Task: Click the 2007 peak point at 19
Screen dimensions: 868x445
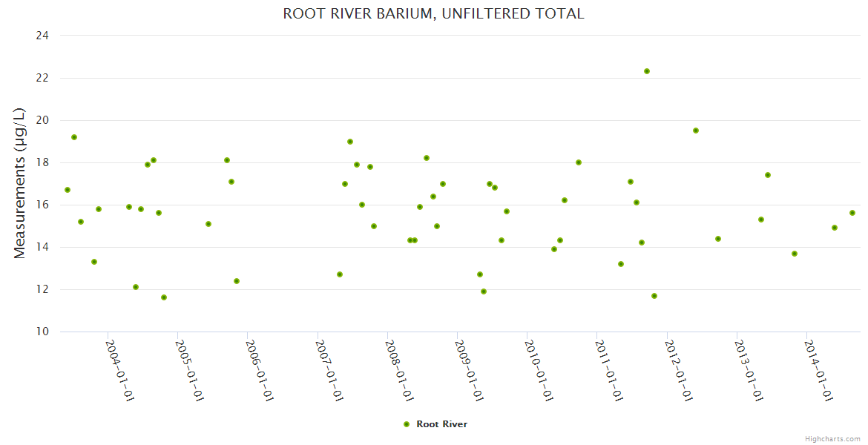Action: coord(350,142)
